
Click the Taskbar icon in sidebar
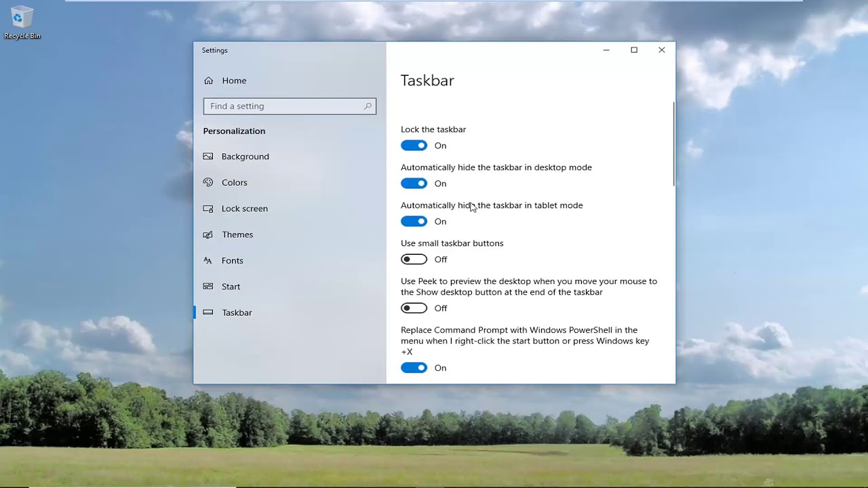[208, 312]
